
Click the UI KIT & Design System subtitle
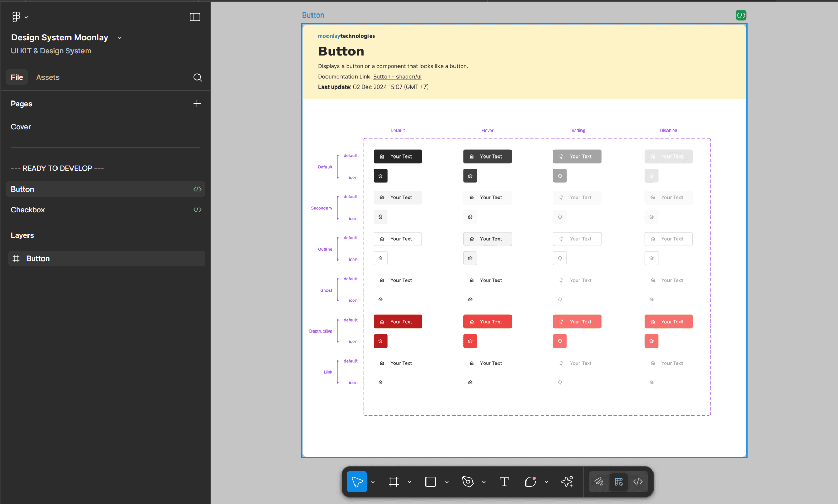(51, 51)
